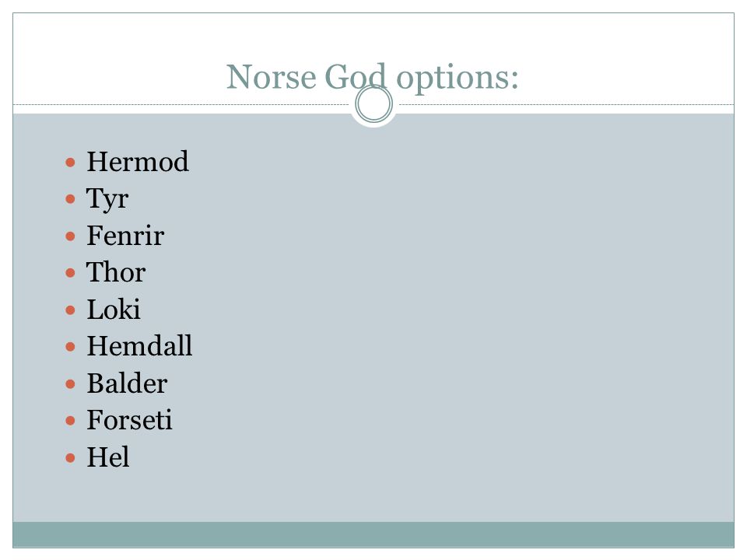Select the 'Hemdall' entry
This screenshot has height=560, width=747.
139,346
